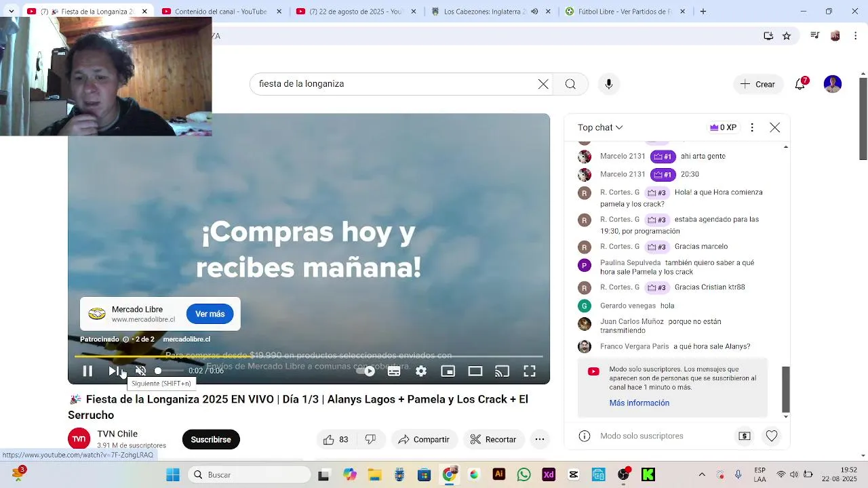Screen dimensions: 868x488
Task: Follow the Más información link in chat
Action: pyautogui.click(x=639, y=403)
